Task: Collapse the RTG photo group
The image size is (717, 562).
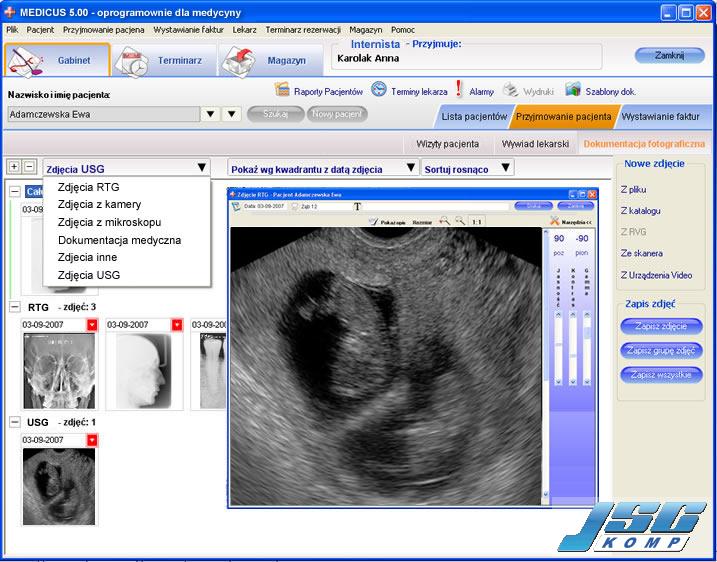Action: pyautogui.click(x=15, y=307)
